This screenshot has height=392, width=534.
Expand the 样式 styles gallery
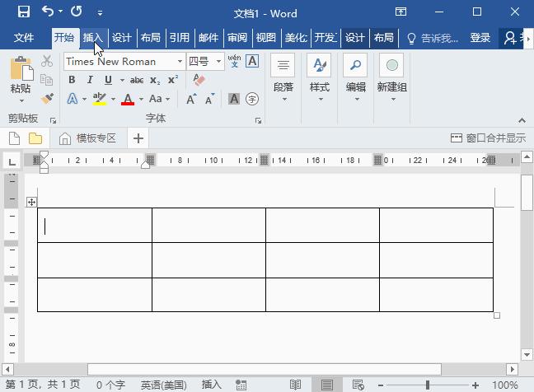click(320, 78)
